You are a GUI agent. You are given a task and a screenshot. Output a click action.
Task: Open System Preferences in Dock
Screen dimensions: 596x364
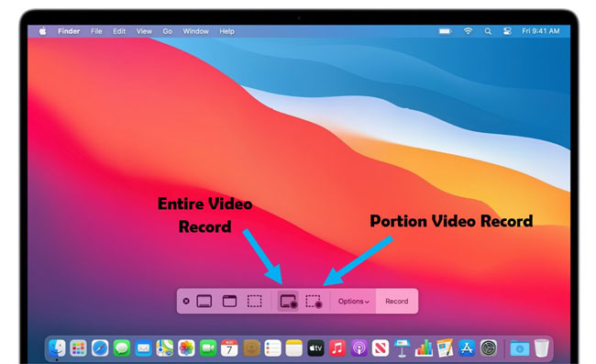point(489,348)
